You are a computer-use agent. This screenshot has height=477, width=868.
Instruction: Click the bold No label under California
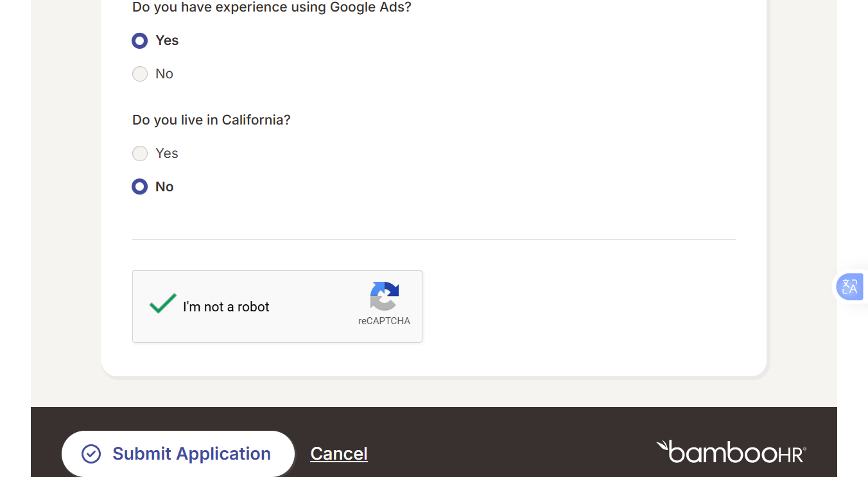click(164, 187)
